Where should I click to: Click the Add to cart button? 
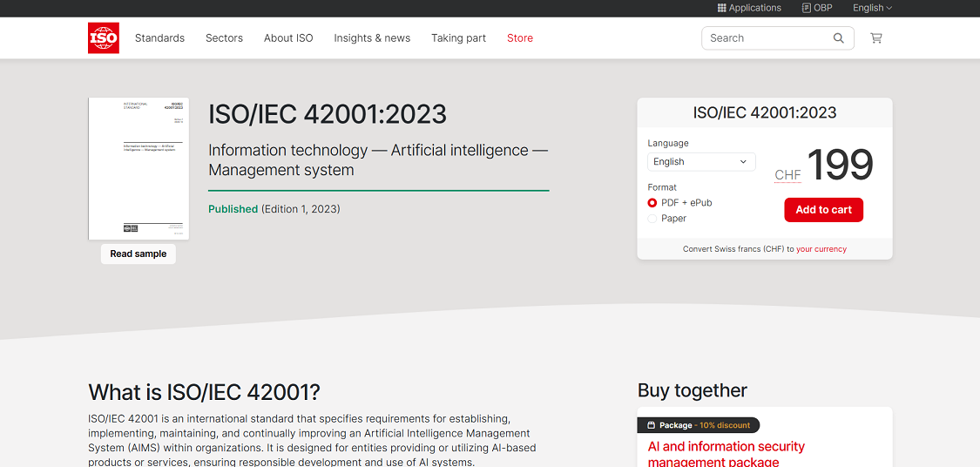pyautogui.click(x=824, y=210)
